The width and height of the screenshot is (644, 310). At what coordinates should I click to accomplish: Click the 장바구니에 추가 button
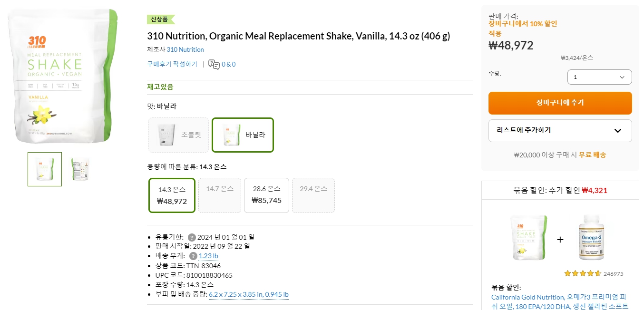tap(560, 103)
